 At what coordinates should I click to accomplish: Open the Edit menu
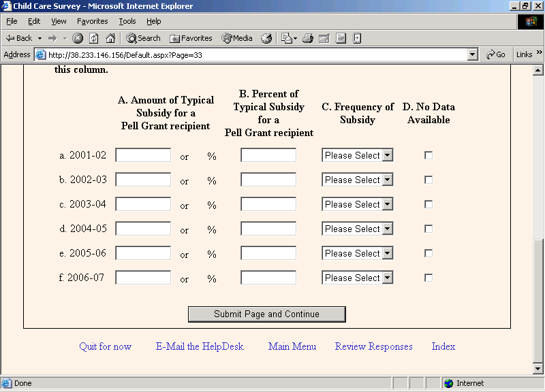34,21
